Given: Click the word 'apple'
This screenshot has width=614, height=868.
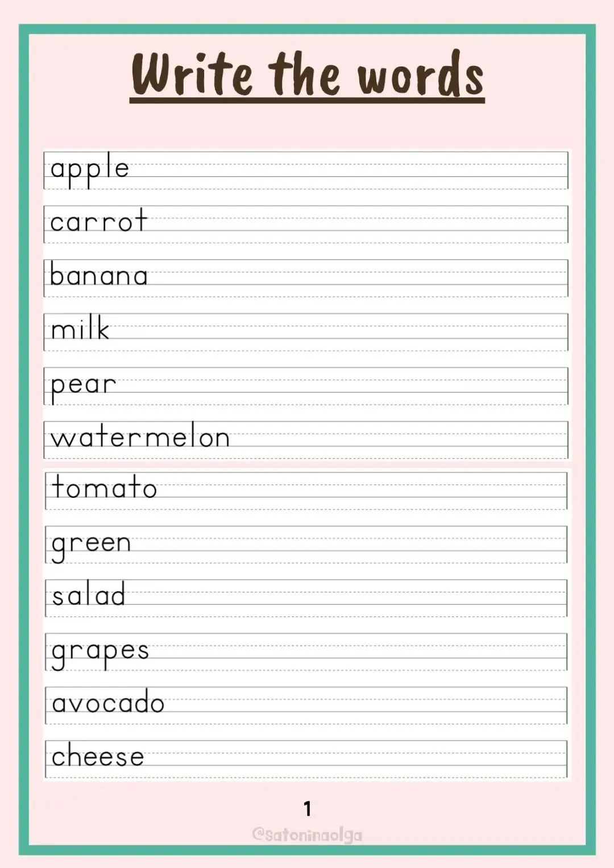Looking at the screenshot, I should click(90, 170).
